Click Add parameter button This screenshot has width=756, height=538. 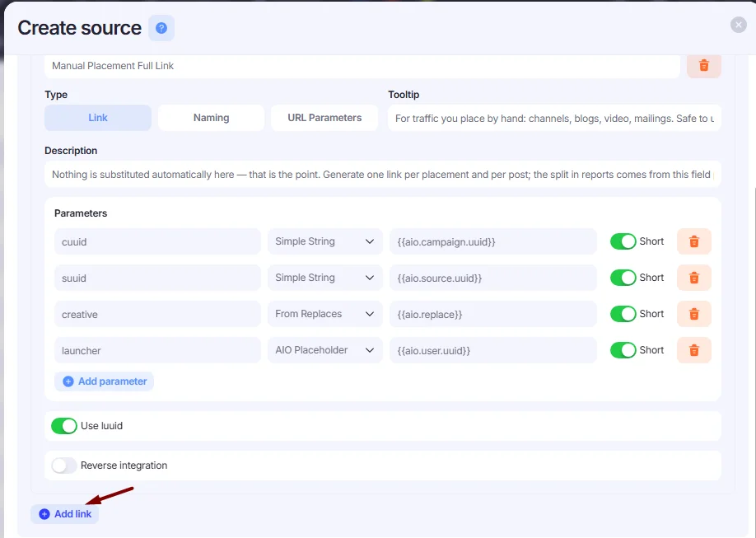[104, 381]
